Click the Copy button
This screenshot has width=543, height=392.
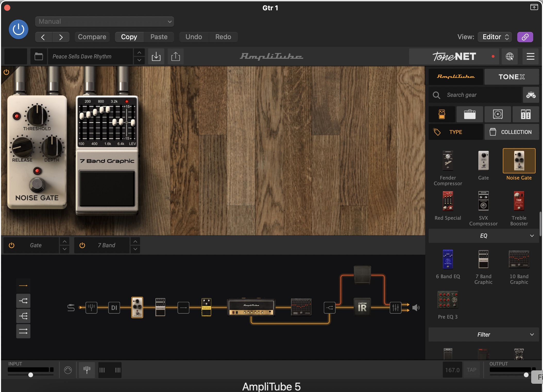[x=129, y=37]
